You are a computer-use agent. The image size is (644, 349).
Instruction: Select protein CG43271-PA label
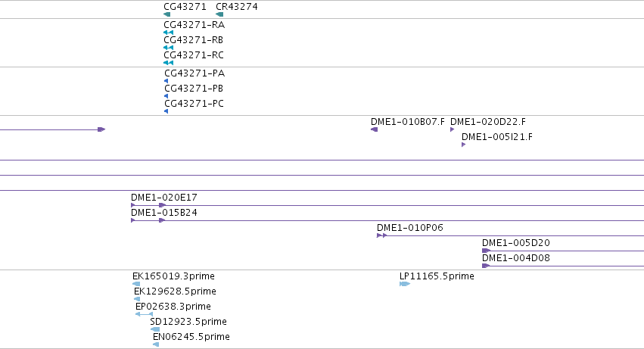194,73
